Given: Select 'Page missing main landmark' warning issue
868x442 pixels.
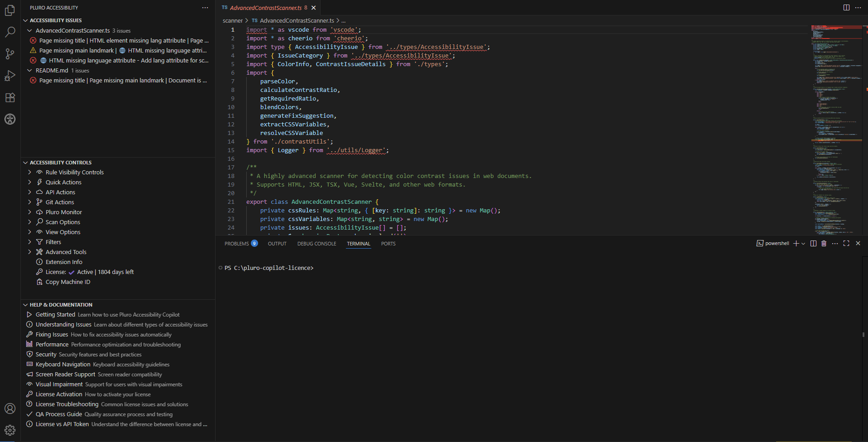Looking at the screenshot, I should [x=118, y=51].
